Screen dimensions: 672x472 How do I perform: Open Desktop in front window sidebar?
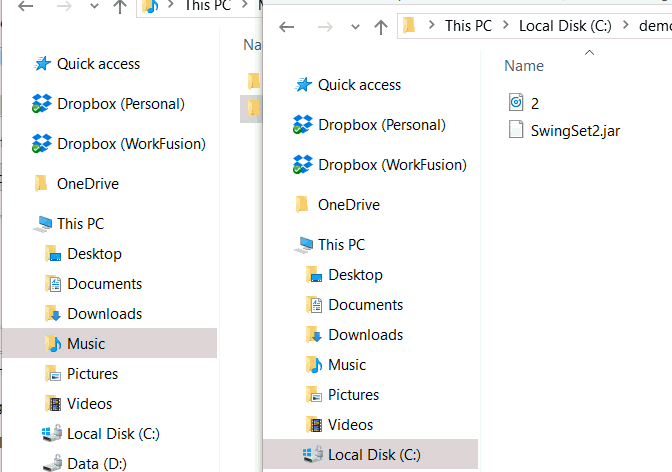point(355,274)
